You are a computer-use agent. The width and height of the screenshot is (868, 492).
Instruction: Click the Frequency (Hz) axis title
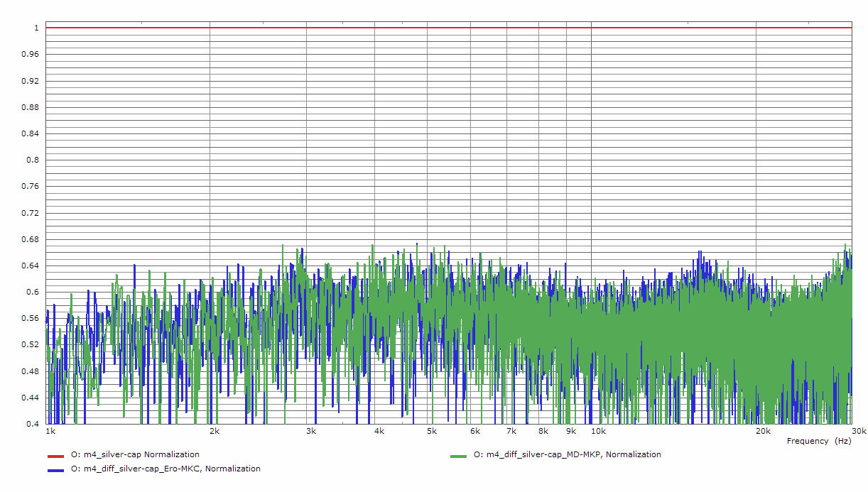[x=818, y=441]
